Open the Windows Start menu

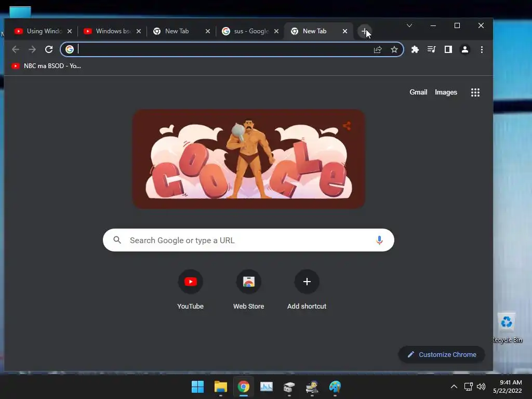tap(197, 387)
